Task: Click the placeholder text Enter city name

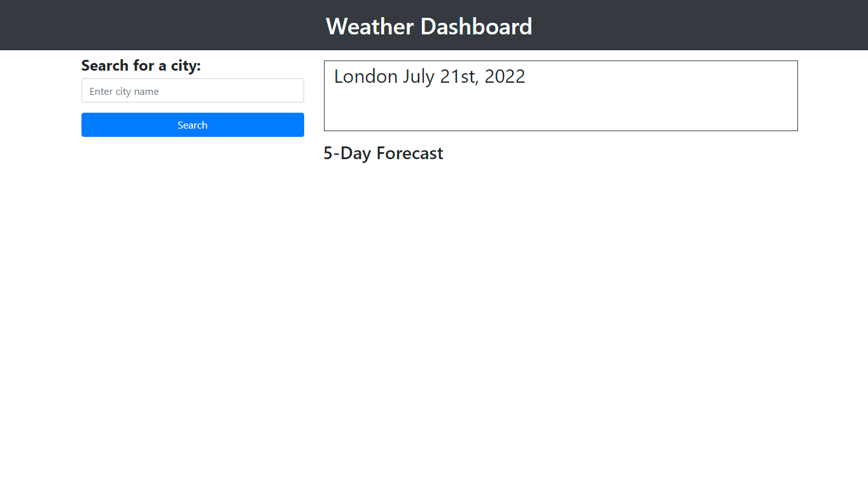Action: tap(123, 91)
